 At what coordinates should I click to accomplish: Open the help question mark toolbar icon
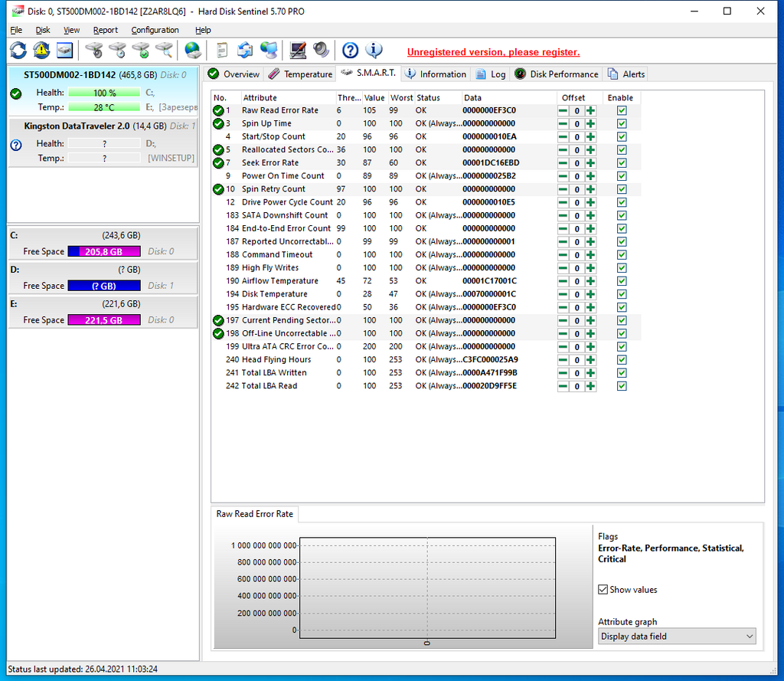(350, 51)
